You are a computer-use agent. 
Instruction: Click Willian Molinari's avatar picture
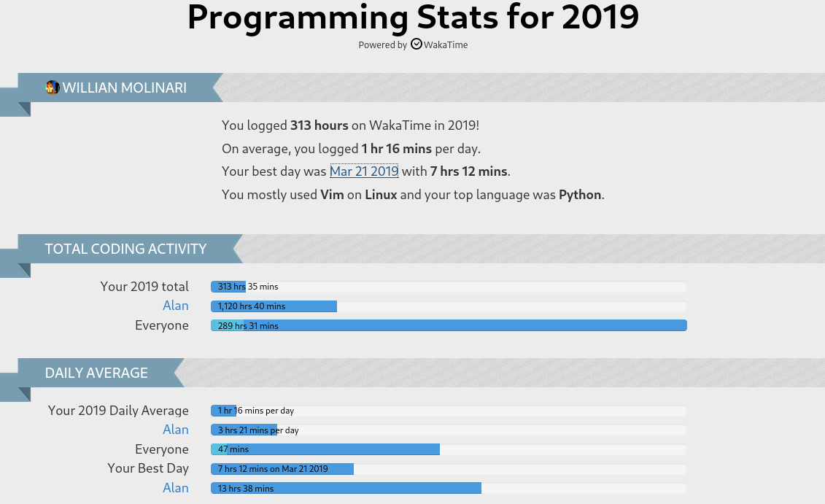pos(52,88)
